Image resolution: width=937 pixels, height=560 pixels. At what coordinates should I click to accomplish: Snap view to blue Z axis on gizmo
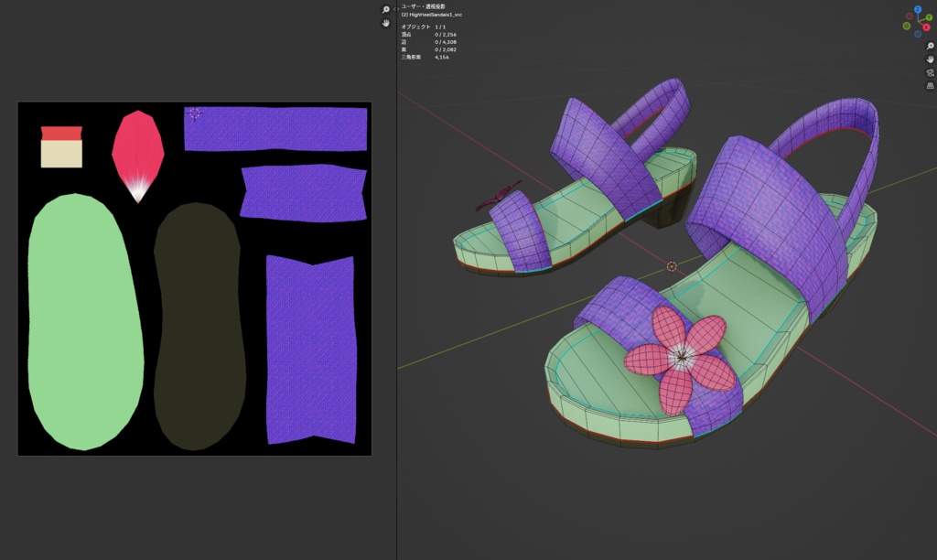point(918,8)
